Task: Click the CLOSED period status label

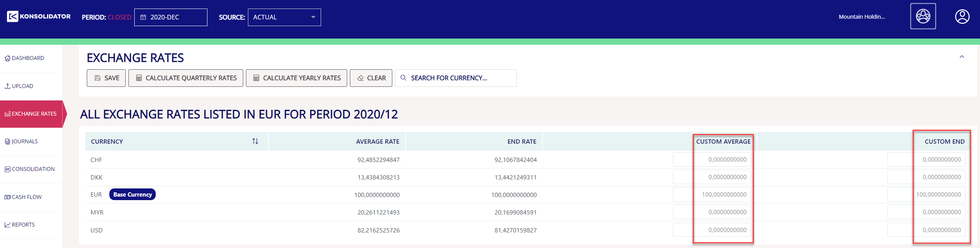Action: point(119,17)
